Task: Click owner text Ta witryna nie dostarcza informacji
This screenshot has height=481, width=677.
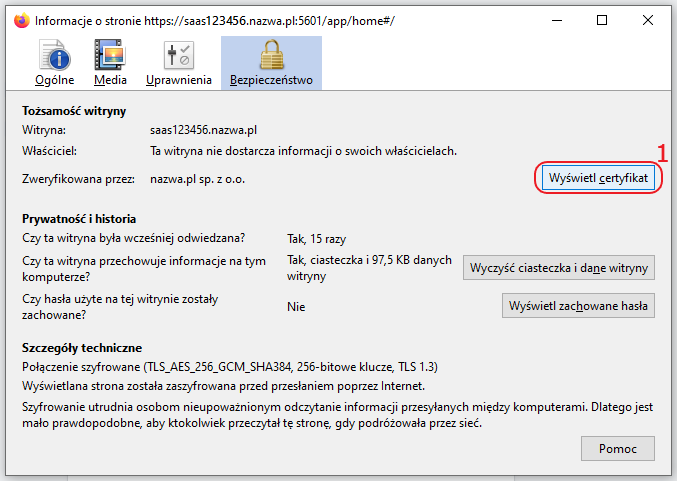Action: (x=303, y=151)
